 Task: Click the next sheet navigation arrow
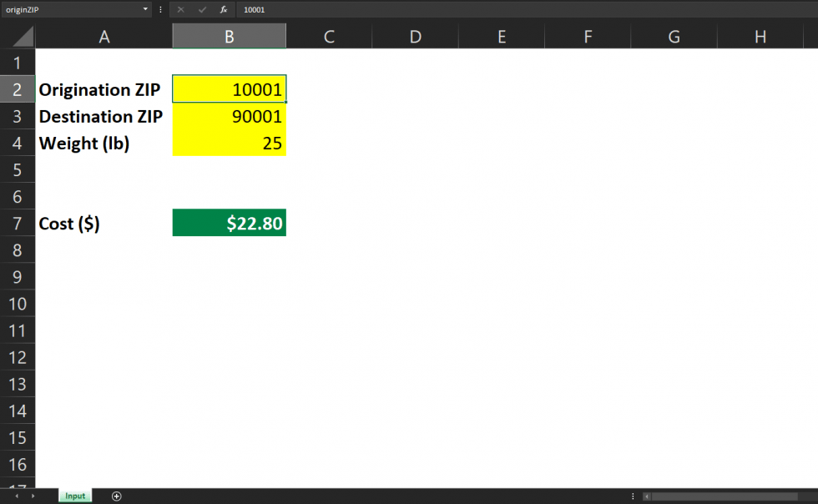coord(32,496)
